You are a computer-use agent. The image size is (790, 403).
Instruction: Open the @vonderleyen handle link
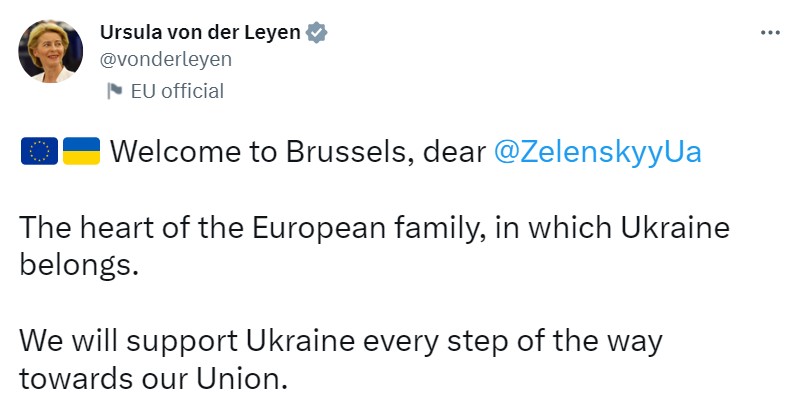pos(166,59)
